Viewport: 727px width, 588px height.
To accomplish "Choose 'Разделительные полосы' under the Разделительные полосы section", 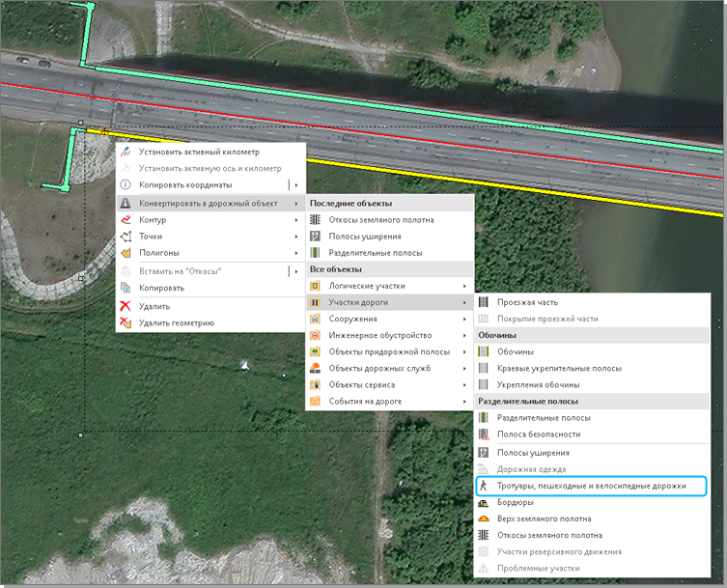I will point(592,418).
